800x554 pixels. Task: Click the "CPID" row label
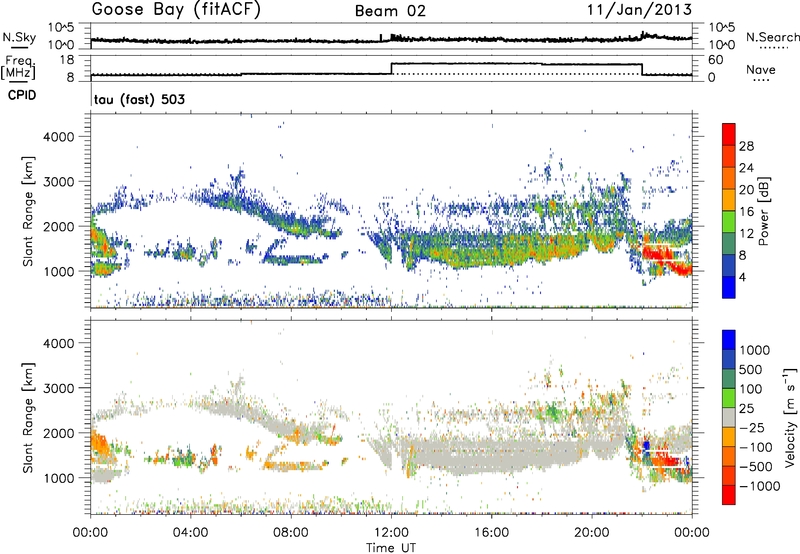point(22,95)
